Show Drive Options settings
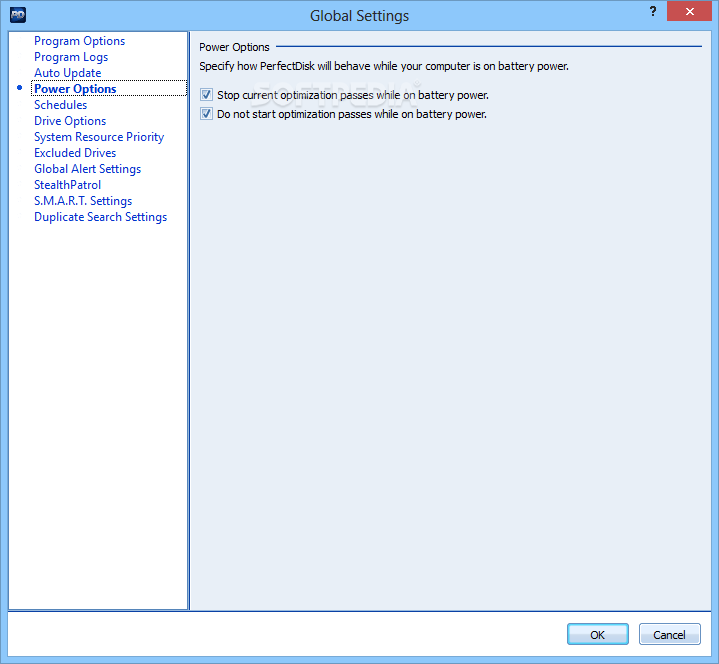719x664 pixels. click(70, 121)
